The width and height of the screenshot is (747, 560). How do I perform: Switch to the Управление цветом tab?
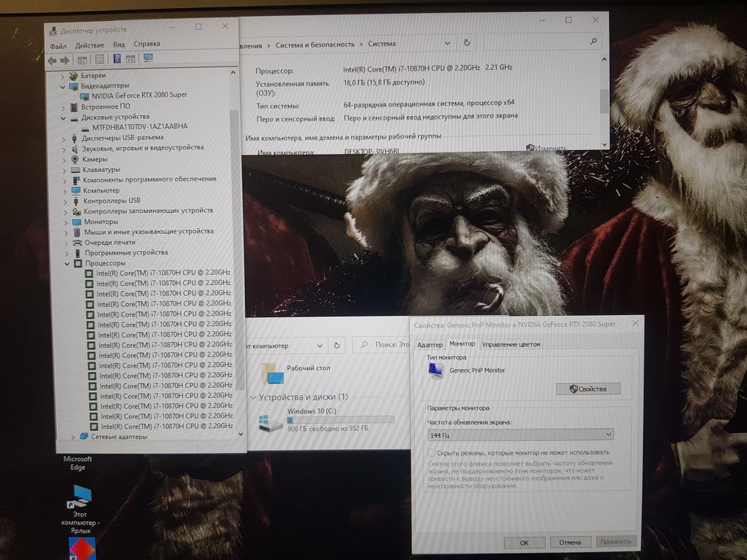(x=511, y=344)
